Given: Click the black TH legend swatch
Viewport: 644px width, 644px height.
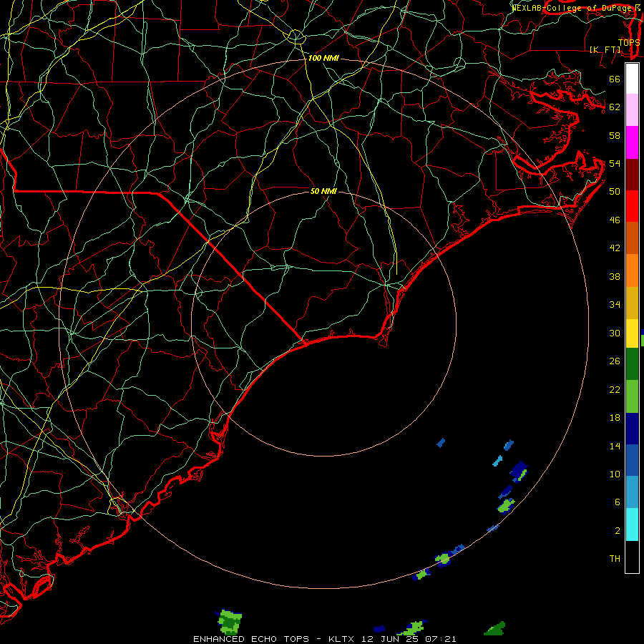Looking at the screenshot, I should tap(632, 557).
